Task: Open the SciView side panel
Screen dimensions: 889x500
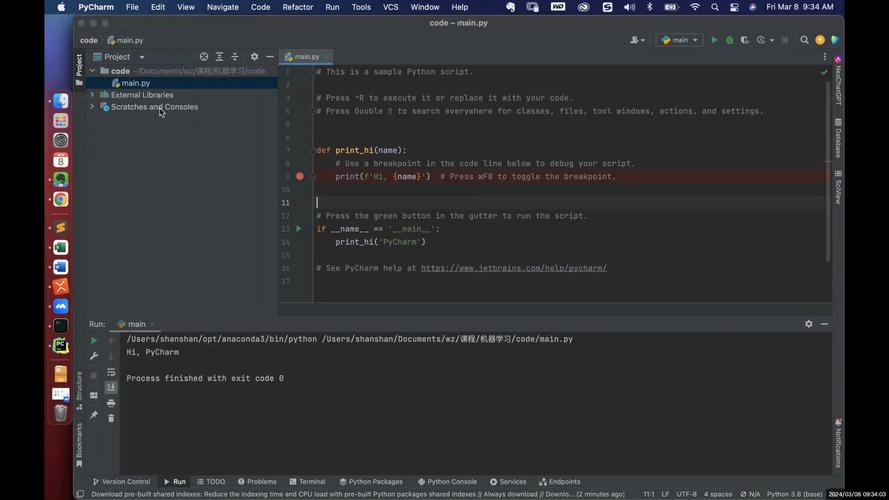Action: [838, 187]
